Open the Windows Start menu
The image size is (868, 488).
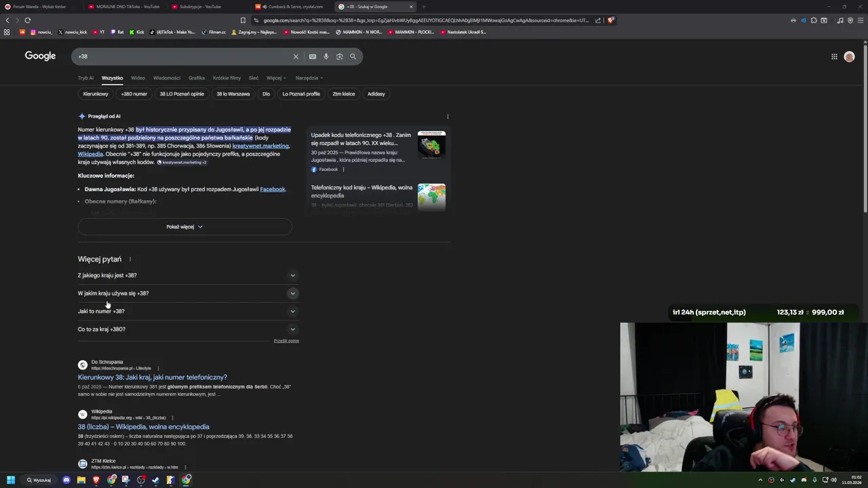pos(11,480)
